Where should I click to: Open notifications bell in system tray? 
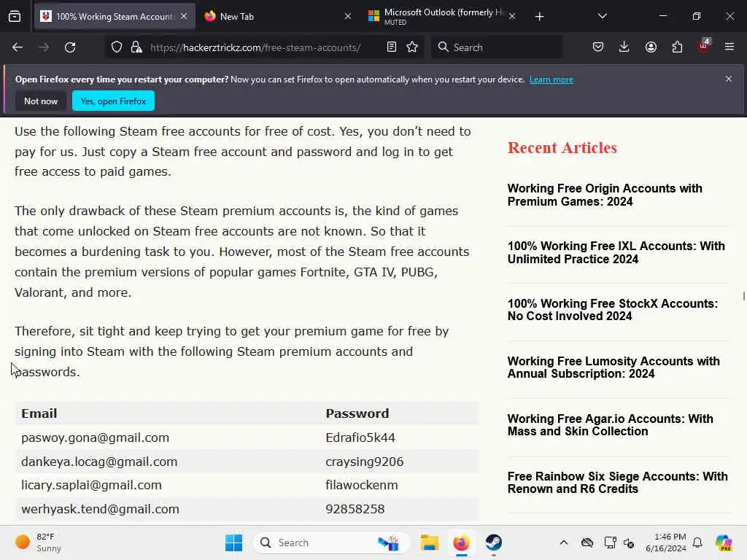tap(697, 542)
